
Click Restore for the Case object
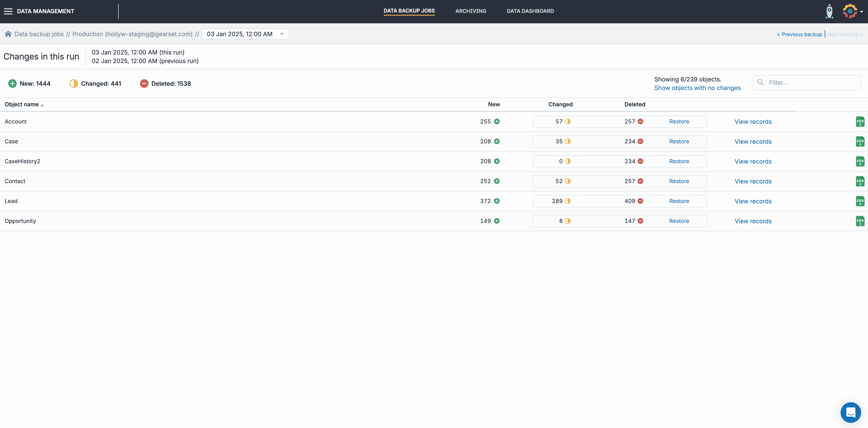[x=679, y=141]
